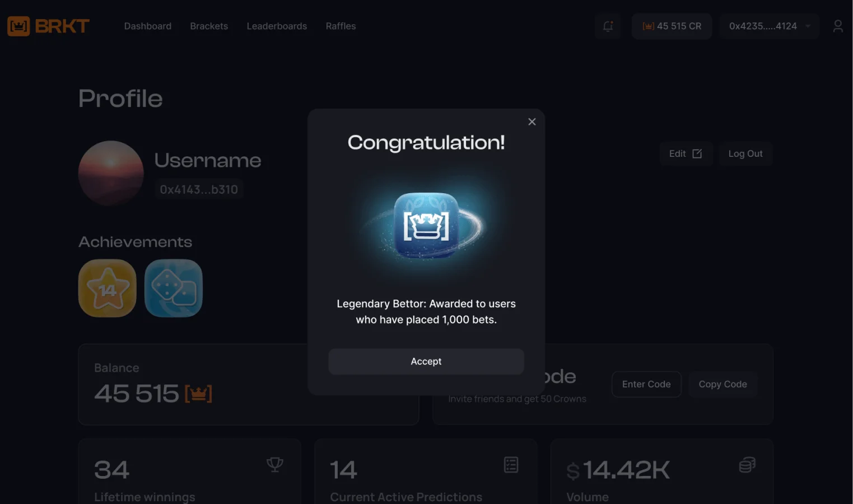Viewport: 853px width, 504px height.
Task: Open the notifications bell
Action: coord(608,26)
